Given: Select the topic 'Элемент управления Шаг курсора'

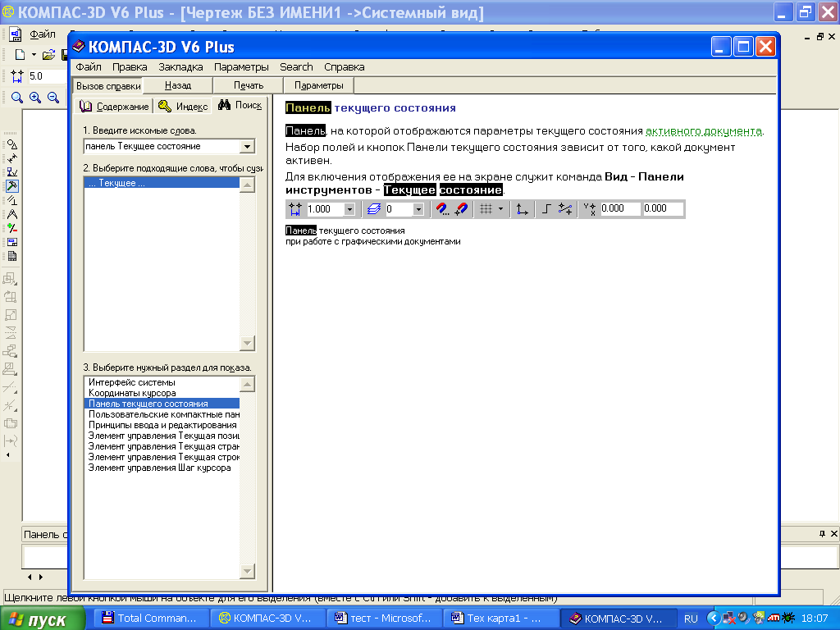Looking at the screenshot, I should (162, 468).
